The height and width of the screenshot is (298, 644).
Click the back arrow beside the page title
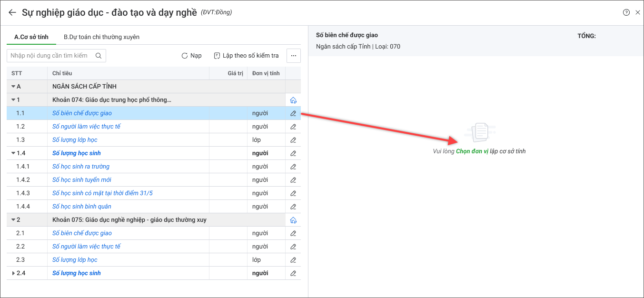pyautogui.click(x=12, y=12)
